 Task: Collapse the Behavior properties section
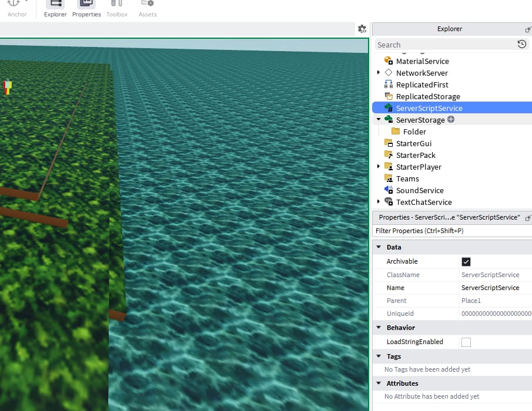point(379,327)
